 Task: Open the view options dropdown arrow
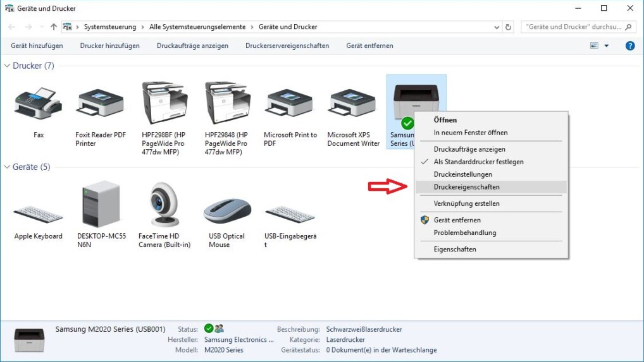(606, 45)
